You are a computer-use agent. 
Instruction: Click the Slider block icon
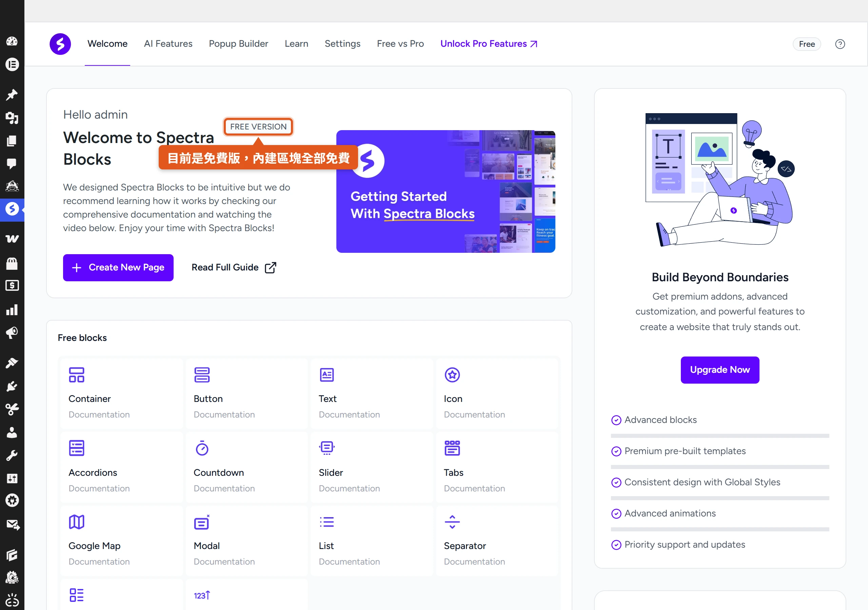pyautogui.click(x=327, y=448)
